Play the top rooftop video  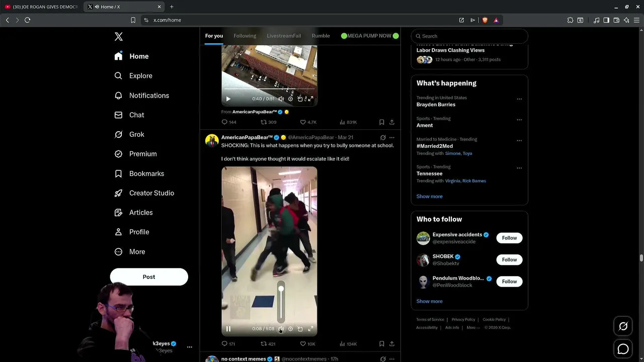[228, 99]
